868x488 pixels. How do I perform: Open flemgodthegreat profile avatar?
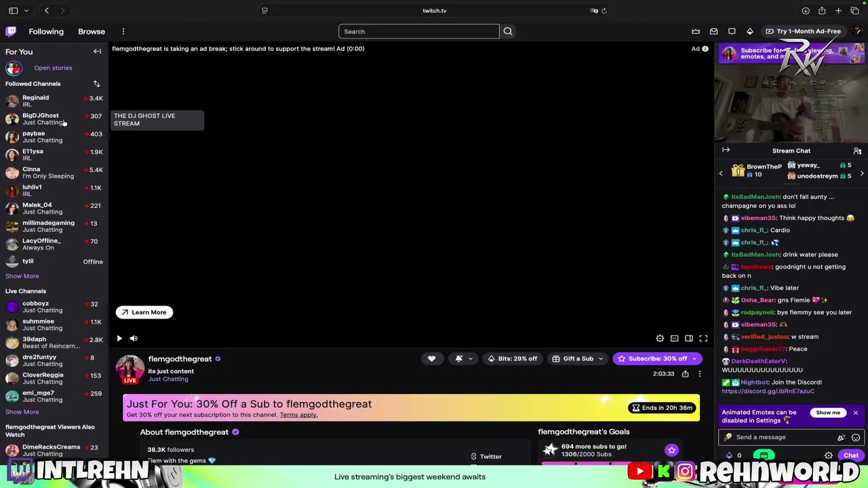[130, 368]
